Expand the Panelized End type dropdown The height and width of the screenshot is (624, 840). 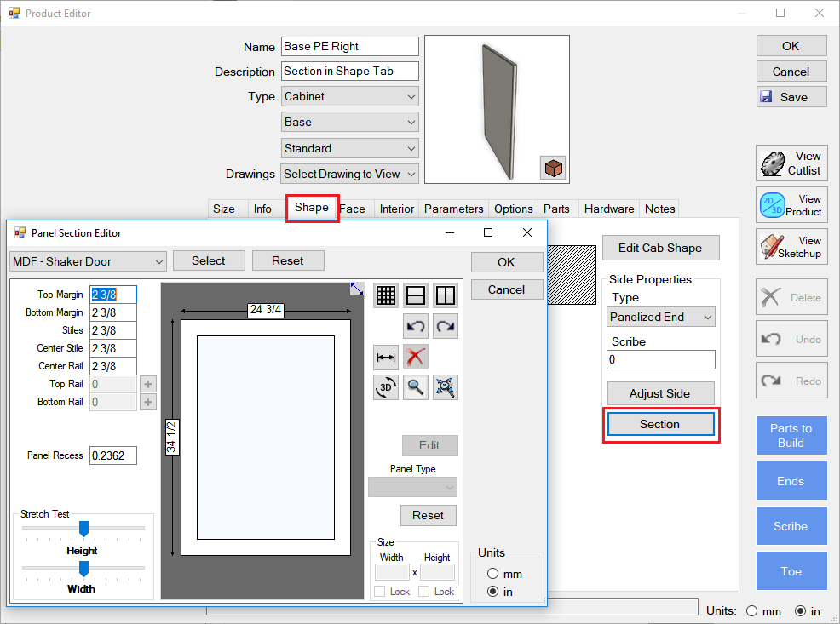pos(661,317)
